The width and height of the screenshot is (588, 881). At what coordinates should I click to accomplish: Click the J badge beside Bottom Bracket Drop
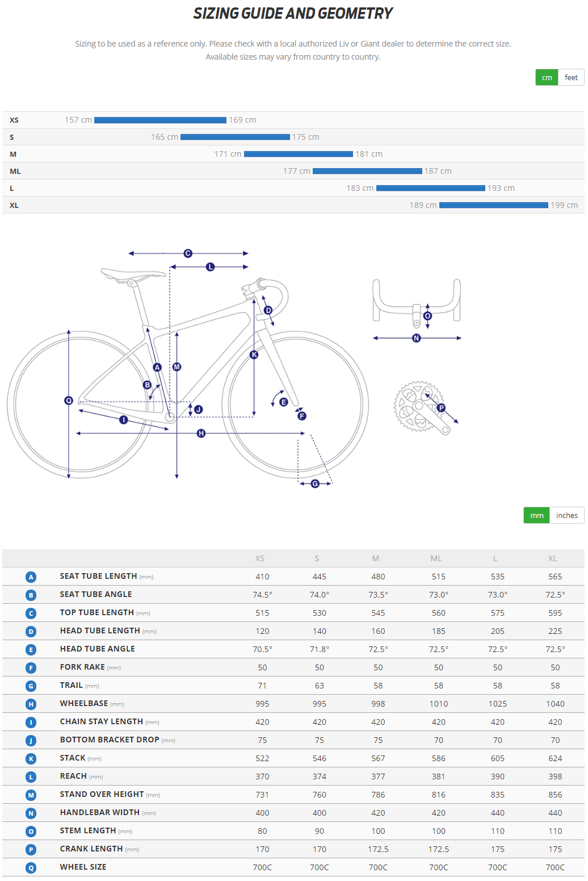pyautogui.click(x=31, y=740)
